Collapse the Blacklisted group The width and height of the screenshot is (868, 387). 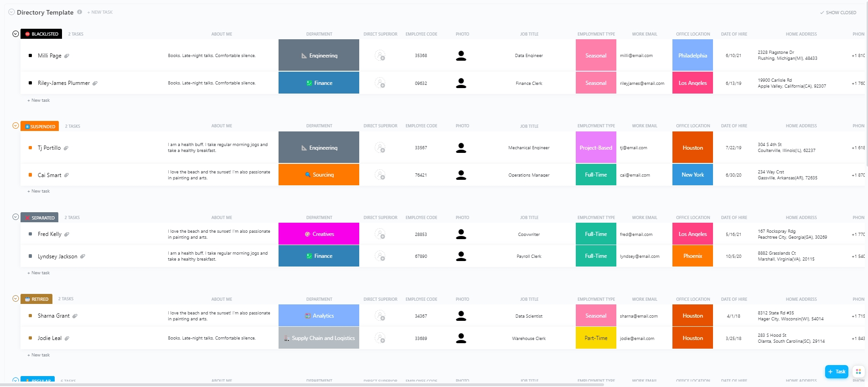click(x=15, y=34)
